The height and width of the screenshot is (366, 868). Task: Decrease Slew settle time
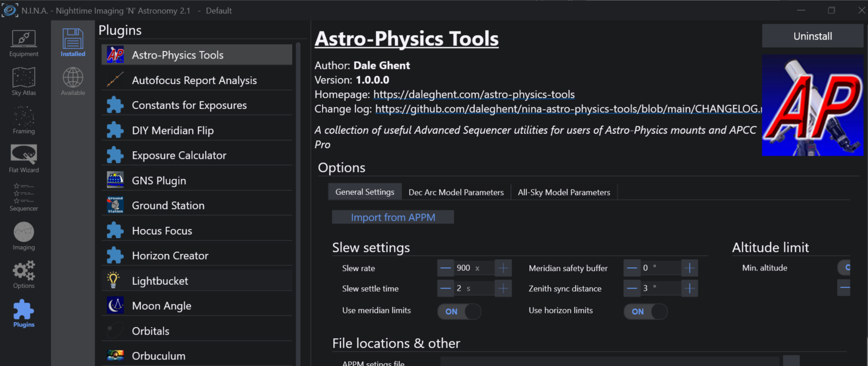[x=446, y=288]
